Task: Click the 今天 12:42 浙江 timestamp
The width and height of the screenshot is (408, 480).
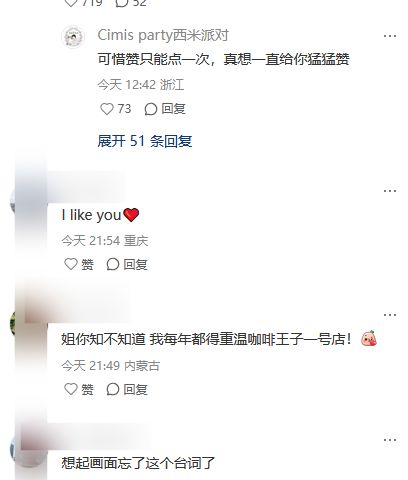Action: tap(141, 85)
